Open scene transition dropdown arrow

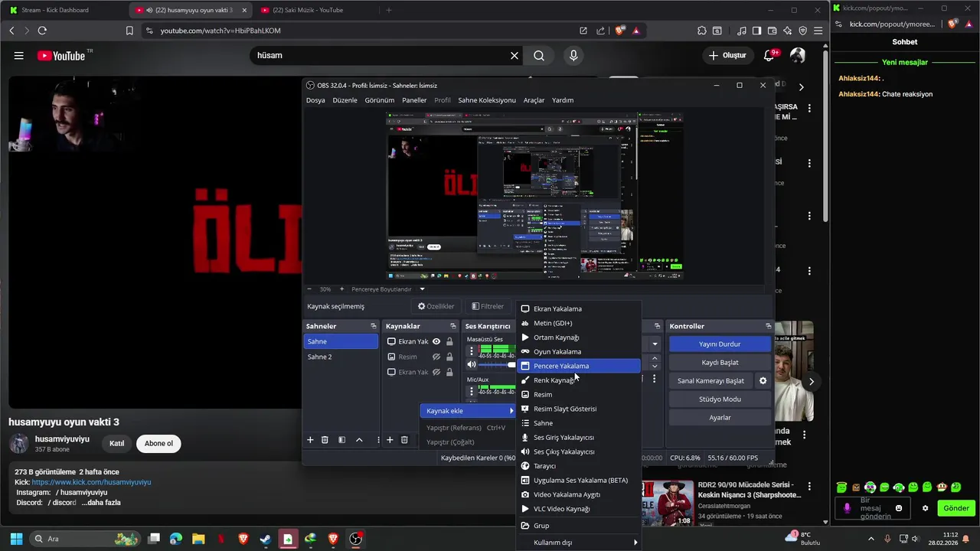(655, 344)
